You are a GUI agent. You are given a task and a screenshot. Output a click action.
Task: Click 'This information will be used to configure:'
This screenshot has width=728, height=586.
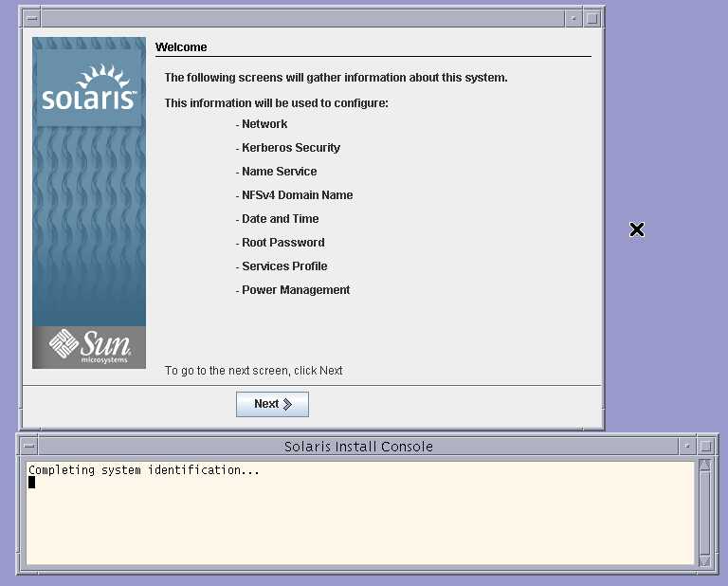click(x=276, y=102)
